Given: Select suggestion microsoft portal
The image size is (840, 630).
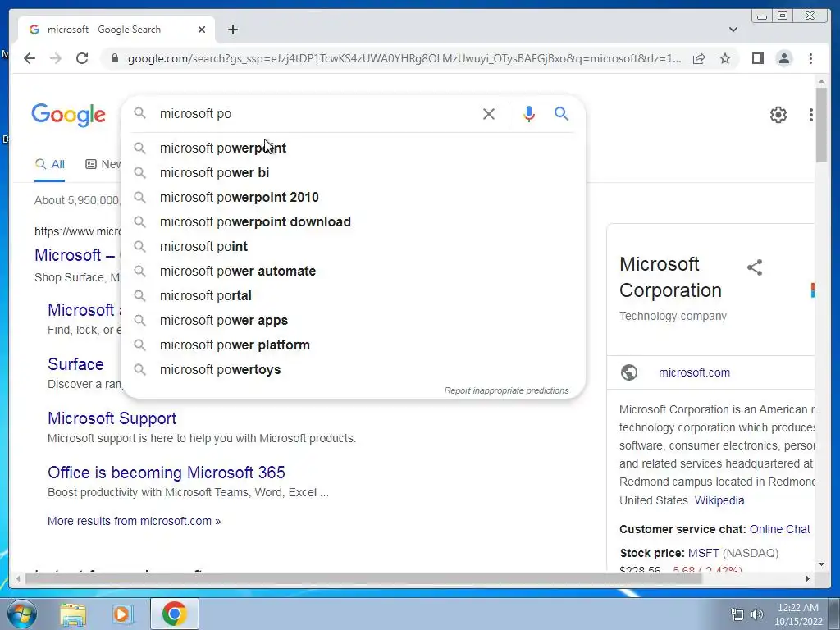Looking at the screenshot, I should 354,295.
